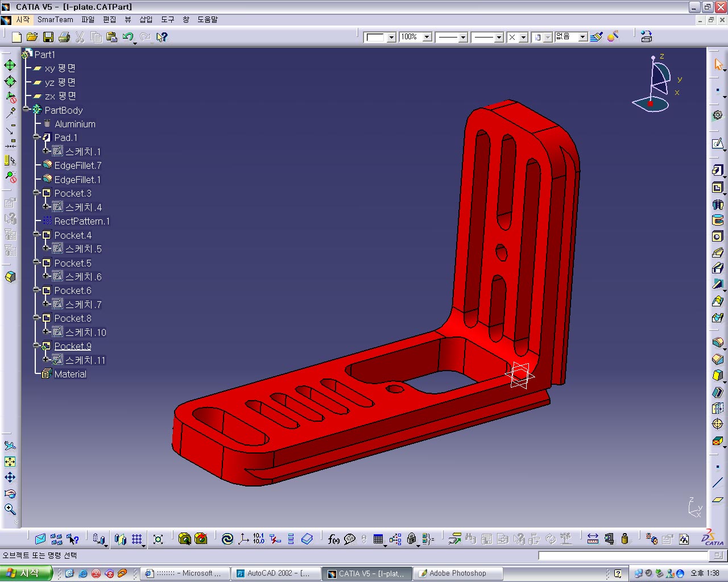The height and width of the screenshot is (582, 728).
Task: Select the Pad tool icon
Action: pyautogui.click(x=717, y=171)
